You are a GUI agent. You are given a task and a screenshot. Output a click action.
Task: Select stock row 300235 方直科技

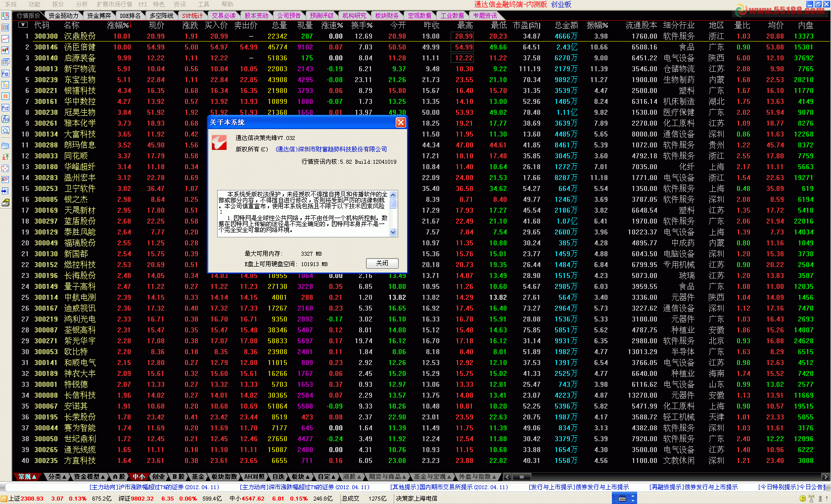click(x=420, y=460)
